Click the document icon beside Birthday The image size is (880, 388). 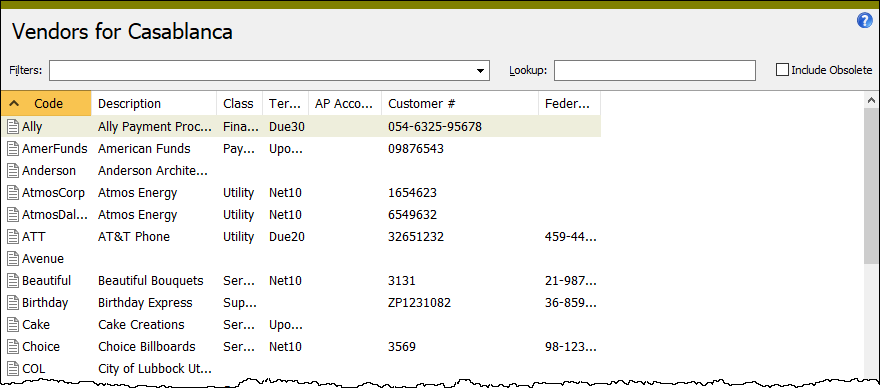click(13, 303)
